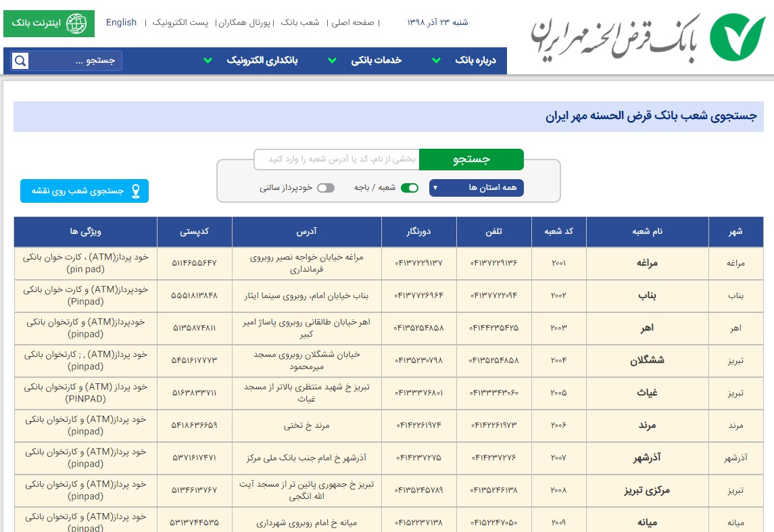
Task: Open پست الکترونیک link
Action: (x=180, y=22)
